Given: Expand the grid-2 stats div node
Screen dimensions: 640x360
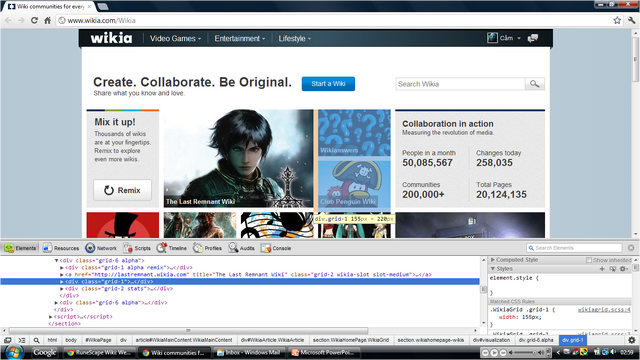Looking at the screenshot, I should pos(62,289).
